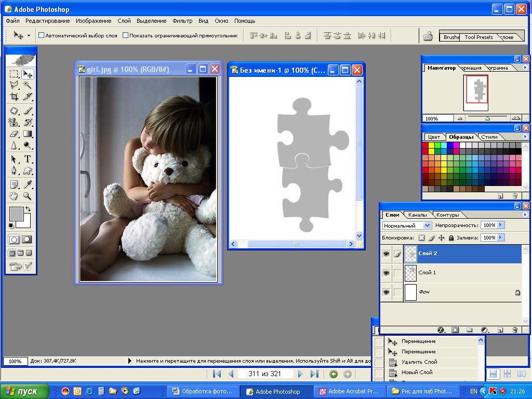Switch to Стили tab
This screenshot has height=399, width=532.
coord(489,137)
